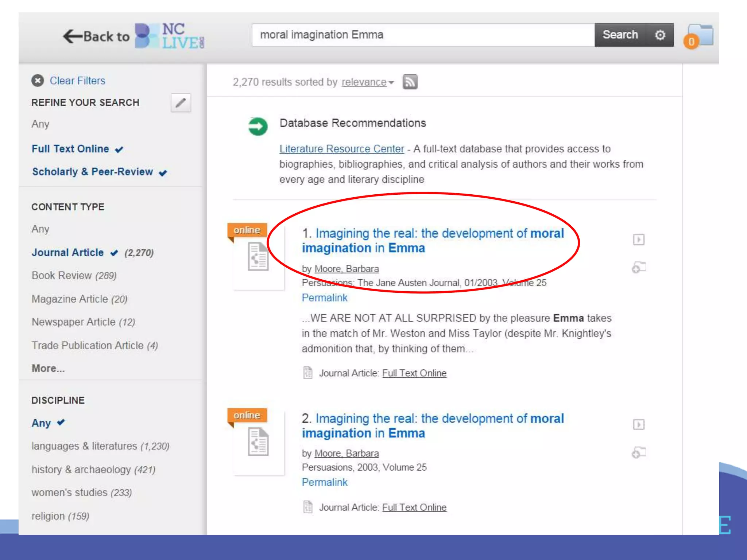Click the RSS feed icon

point(410,82)
